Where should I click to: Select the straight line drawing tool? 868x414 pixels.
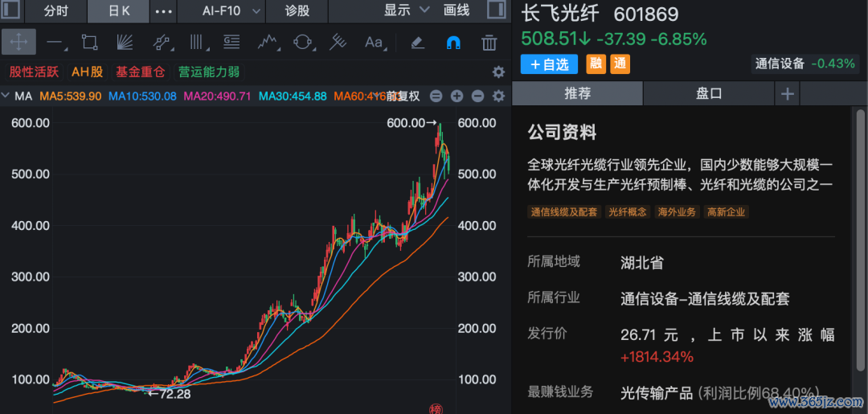tap(55, 42)
